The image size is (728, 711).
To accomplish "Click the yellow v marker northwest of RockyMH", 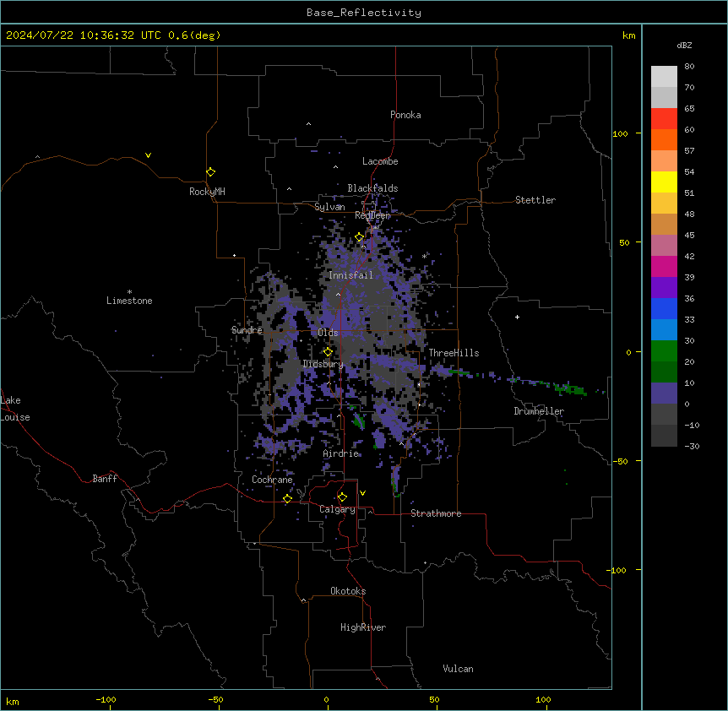I will pos(148,155).
